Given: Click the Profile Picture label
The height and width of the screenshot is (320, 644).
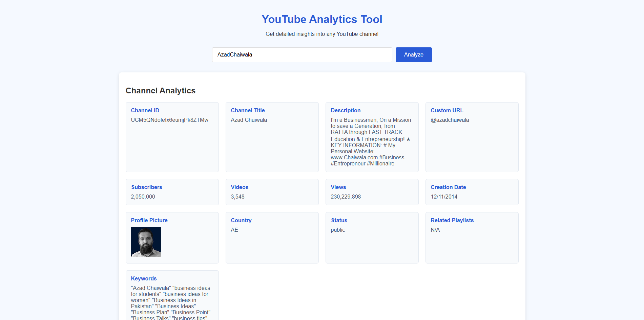Looking at the screenshot, I should [149, 220].
